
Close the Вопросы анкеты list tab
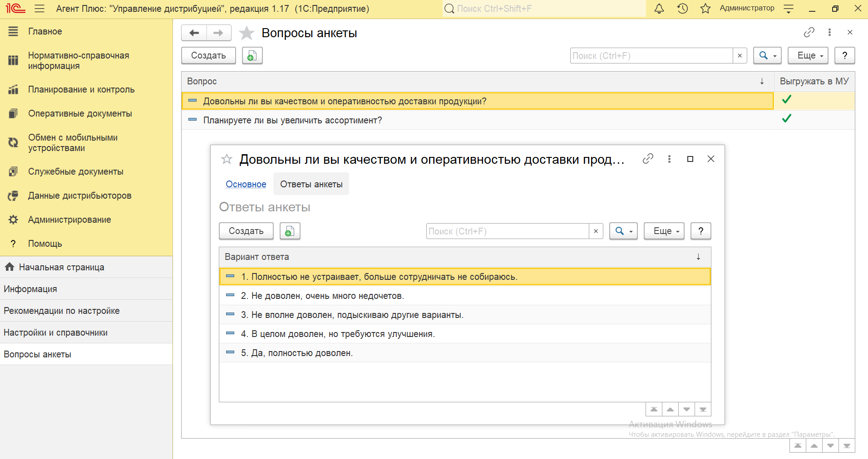coord(850,32)
